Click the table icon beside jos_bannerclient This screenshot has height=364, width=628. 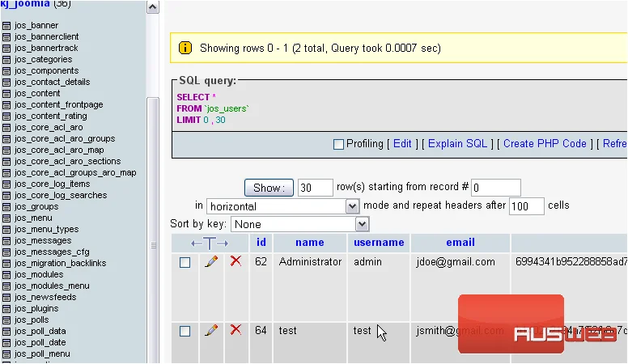click(x=6, y=37)
